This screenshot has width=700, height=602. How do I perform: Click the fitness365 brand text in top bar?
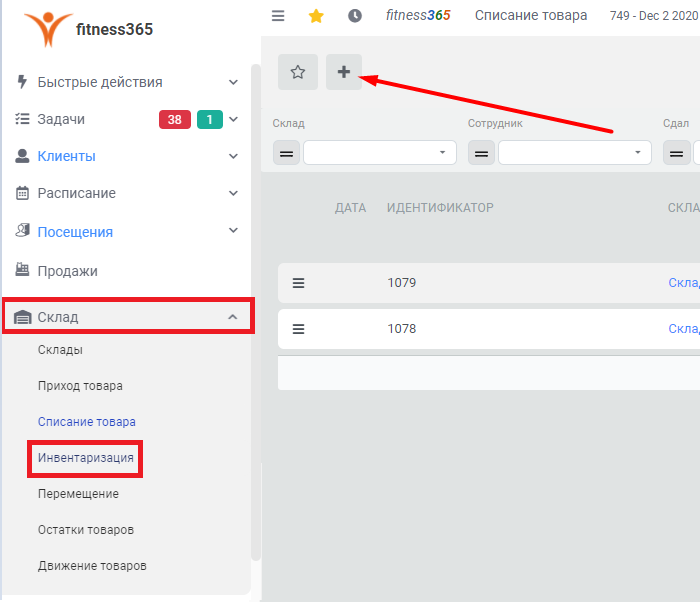tap(418, 16)
